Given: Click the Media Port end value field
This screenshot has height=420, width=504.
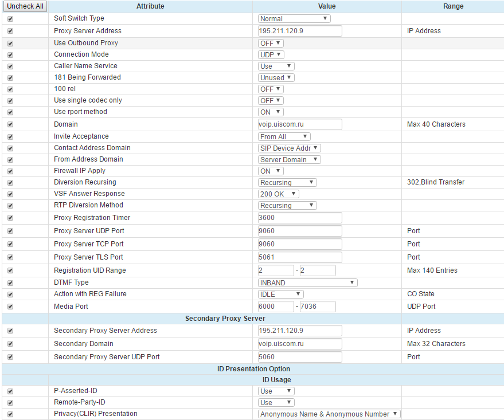Looking at the screenshot, I should tap(317, 307).
